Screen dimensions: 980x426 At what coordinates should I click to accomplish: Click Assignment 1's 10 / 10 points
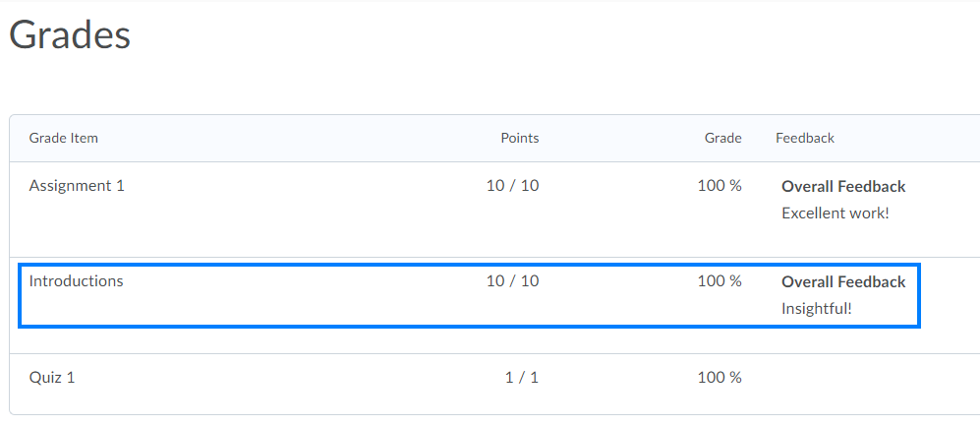tap(512, 185)
